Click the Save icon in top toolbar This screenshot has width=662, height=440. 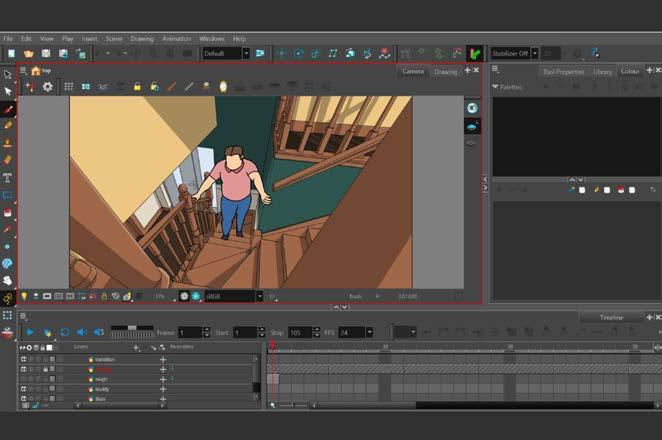46,53
